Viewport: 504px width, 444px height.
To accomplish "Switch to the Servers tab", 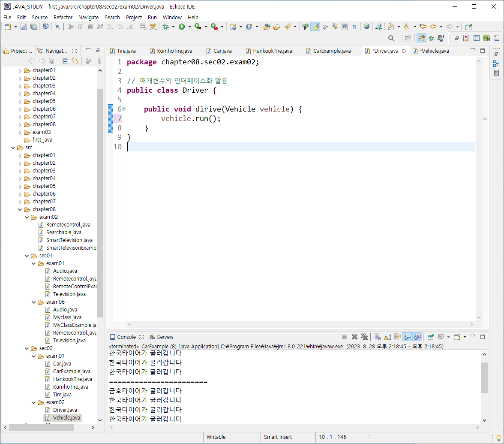I will tap(161, 337).
